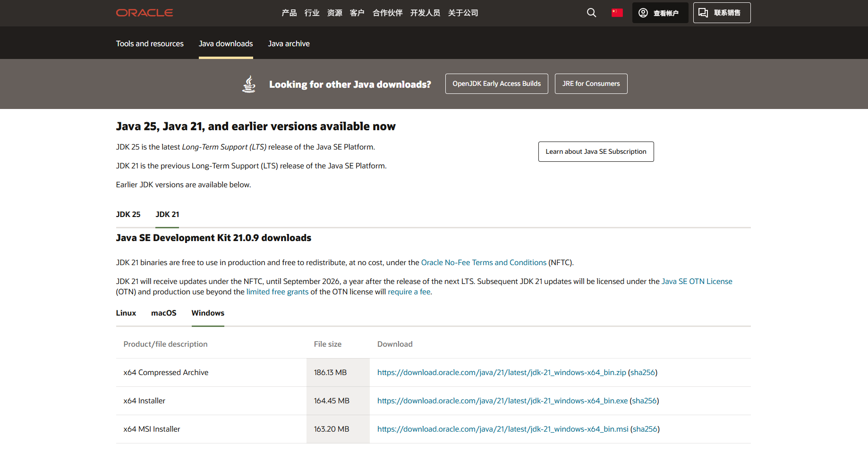Select the macOS downloads tab
Screen dimensions: 868x451
click(x=163, y=313)
